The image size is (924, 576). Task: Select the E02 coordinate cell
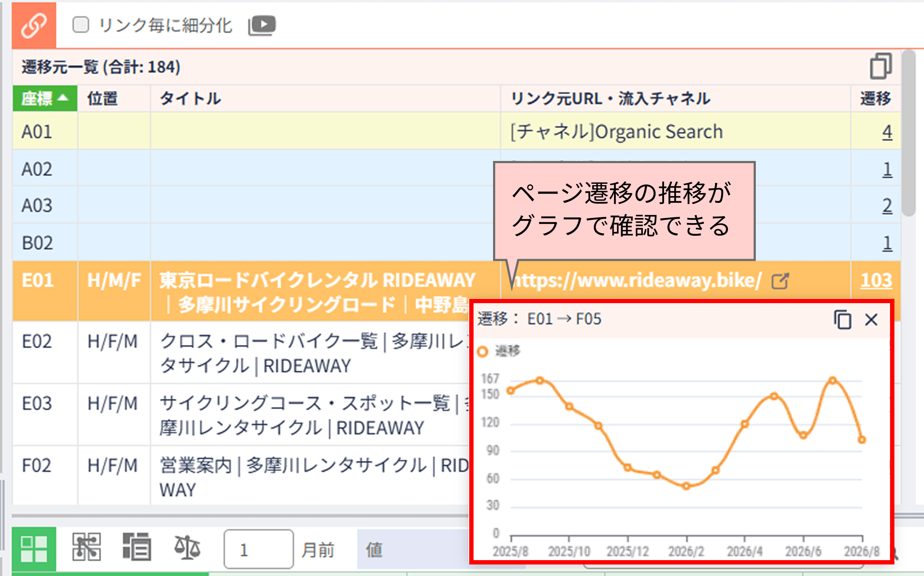(45, 352)
